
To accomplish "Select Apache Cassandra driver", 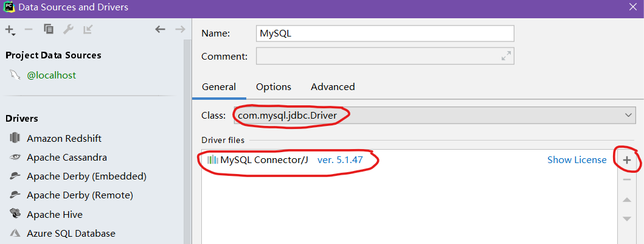I will pyautogui.click(x=67, y=158).
